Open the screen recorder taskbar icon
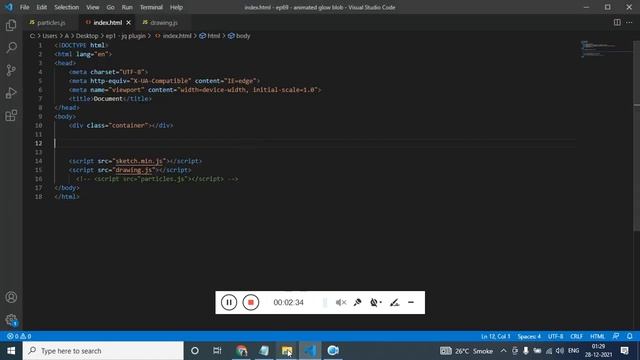The width and height of the screenshot is (640, 360). coord(333,351)
